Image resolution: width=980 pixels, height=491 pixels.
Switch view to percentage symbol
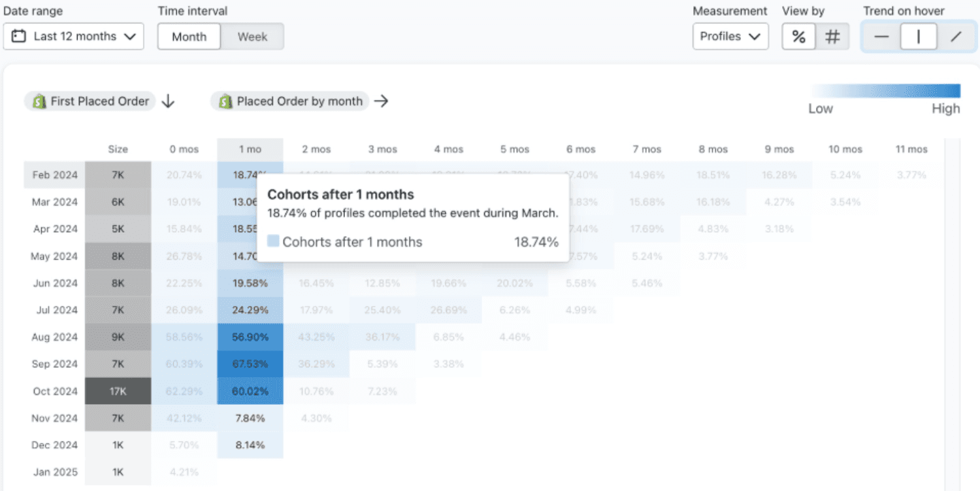click(x=798, y=37)
